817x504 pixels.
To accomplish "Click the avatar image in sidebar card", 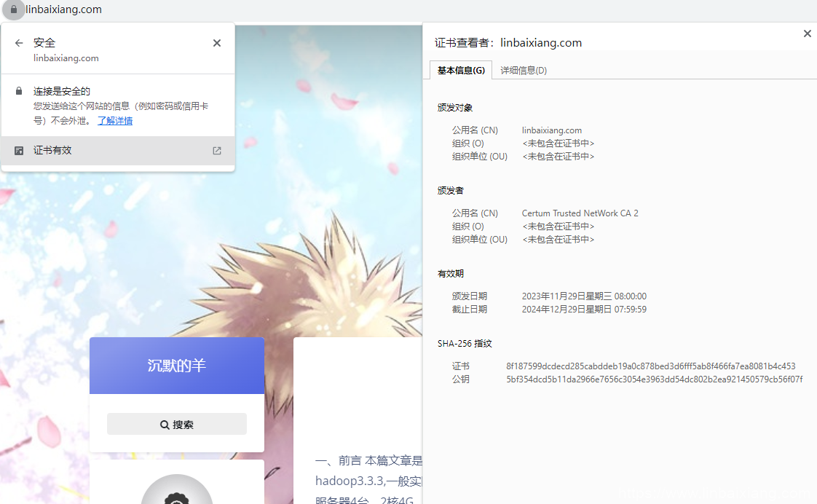I will tap(177, 490).
